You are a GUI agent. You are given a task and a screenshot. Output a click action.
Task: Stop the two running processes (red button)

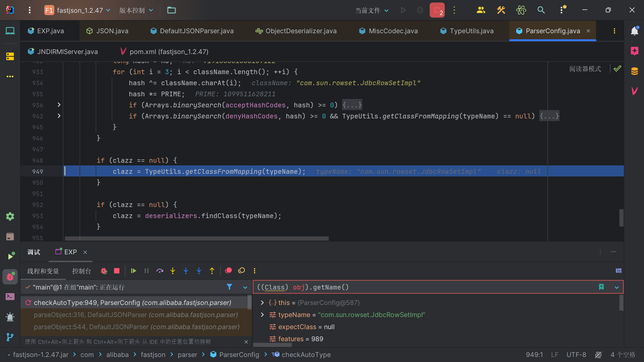(x=437, y=10)
